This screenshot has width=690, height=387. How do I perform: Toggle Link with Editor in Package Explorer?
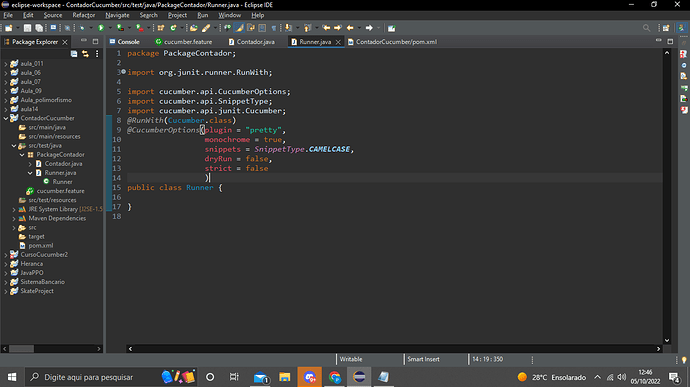click(85, 54)
